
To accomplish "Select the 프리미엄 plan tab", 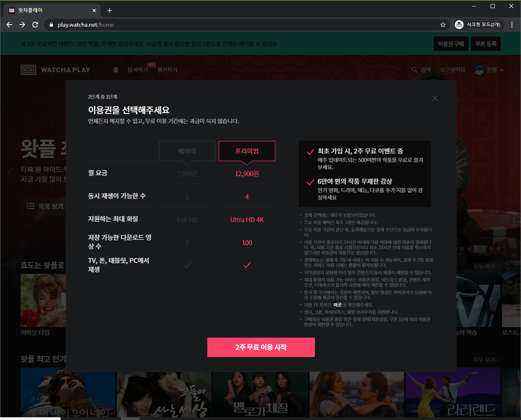I will point(247,151).
